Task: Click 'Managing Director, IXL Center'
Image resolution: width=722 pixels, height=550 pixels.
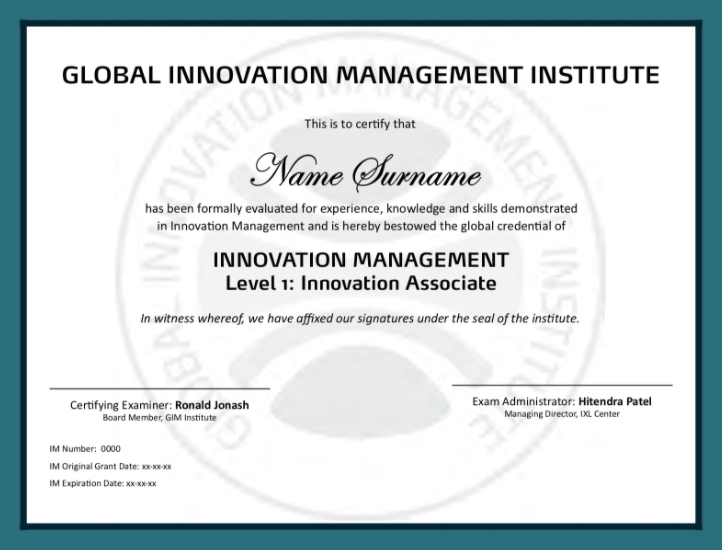Action: coord(562,414)
